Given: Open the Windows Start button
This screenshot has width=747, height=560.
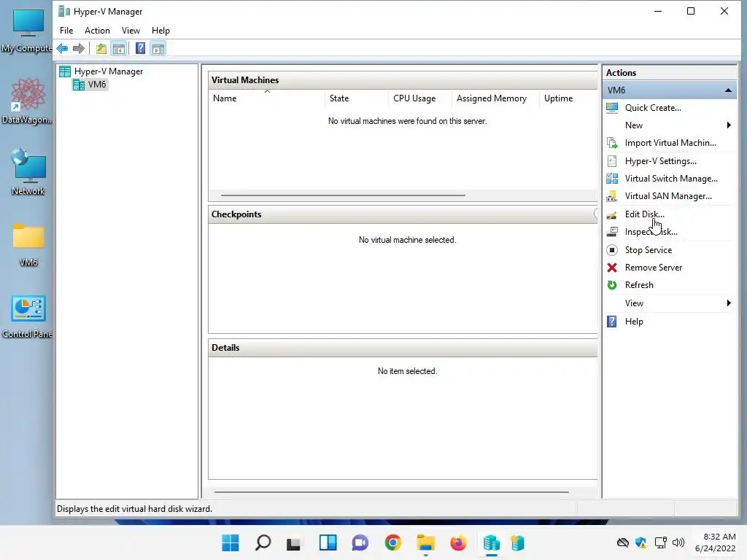Looking at the screenshot, I should (231, 542).
